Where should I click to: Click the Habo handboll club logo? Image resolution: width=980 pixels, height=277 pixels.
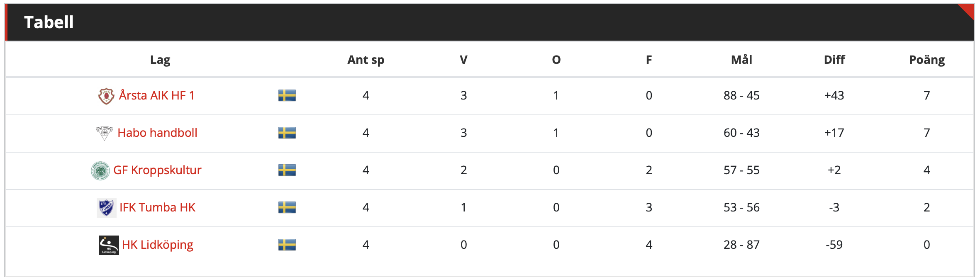(x=104, y=133)
